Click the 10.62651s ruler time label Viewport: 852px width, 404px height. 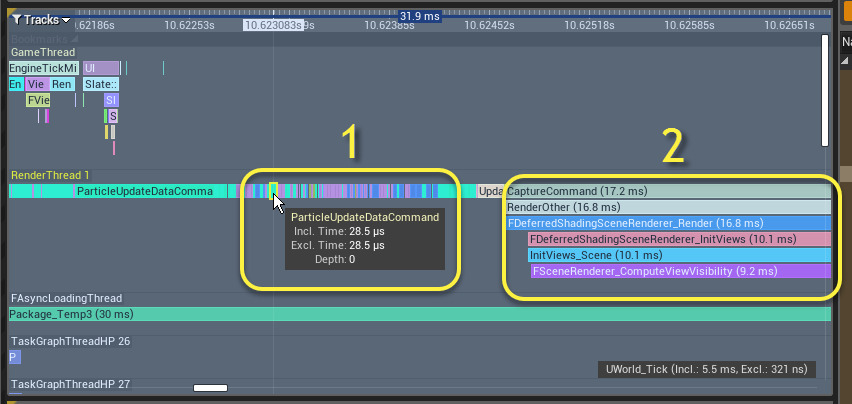[789, 25]
